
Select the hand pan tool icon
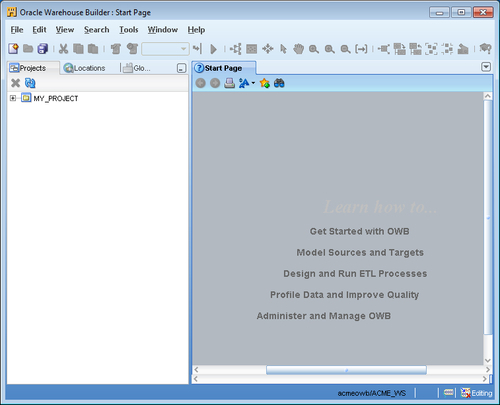click(298, 49)
